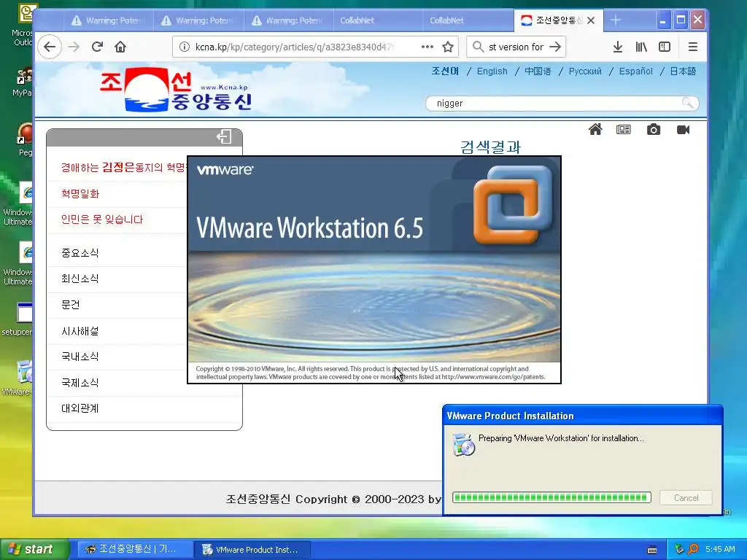Viewport: 747px width, 560px height.
Task: Switch to second Warning tab
Action: 198,20
